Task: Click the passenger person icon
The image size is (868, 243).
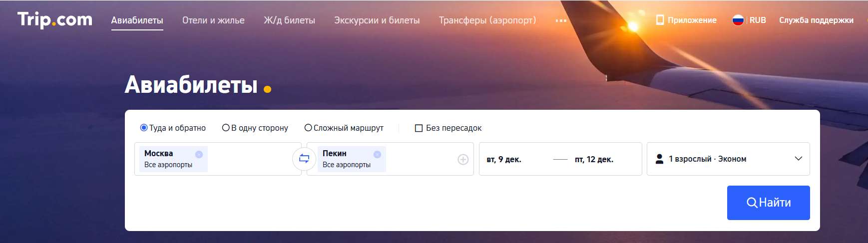Action: tap(659, 159)
